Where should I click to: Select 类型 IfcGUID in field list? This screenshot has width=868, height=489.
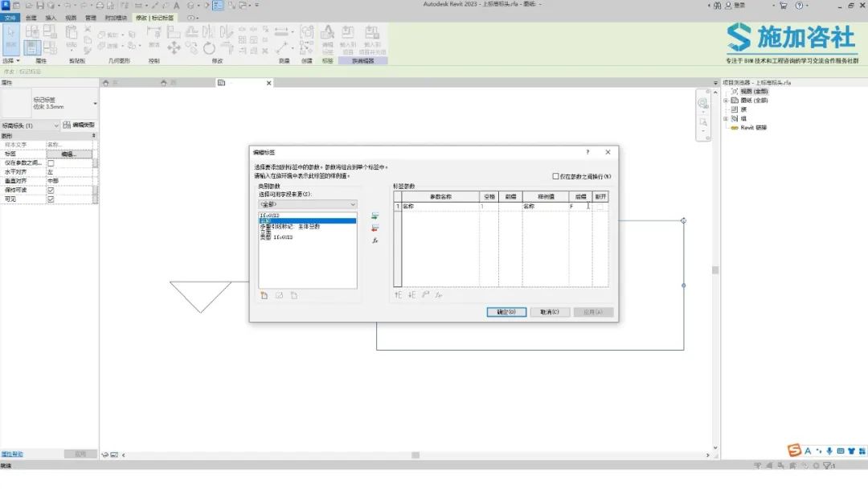(276, 237)
